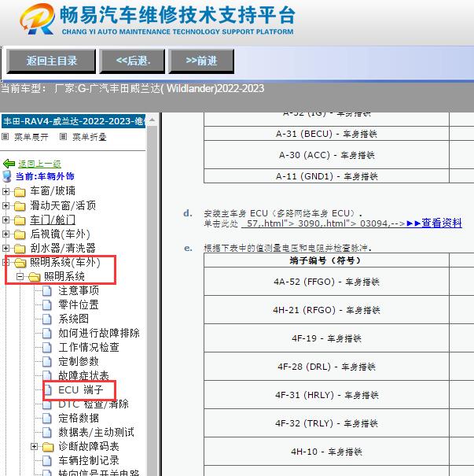
Task: Go forward with the >>前进 button
Action: click(x=201, y=61)
